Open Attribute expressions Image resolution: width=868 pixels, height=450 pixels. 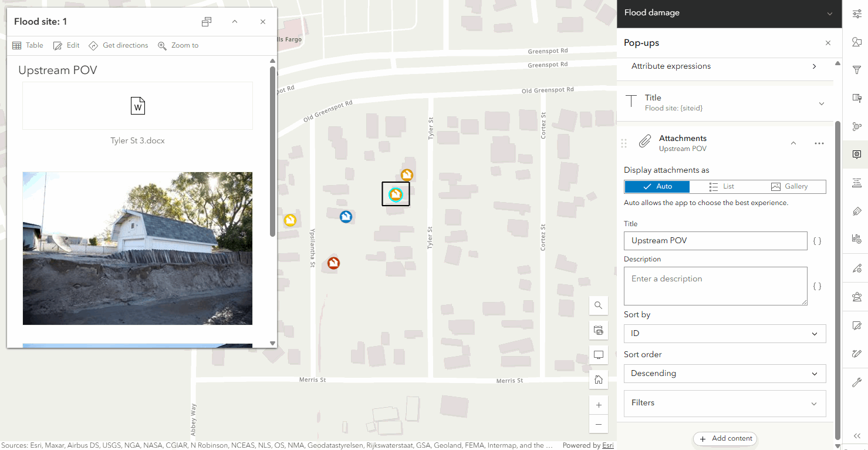(x=725, y=66)
